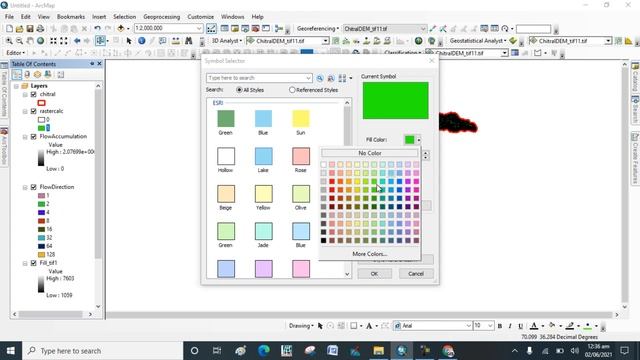Go back to previous extent arrow
The width and height of the screenshot is (640, 360).
point(77,41)
